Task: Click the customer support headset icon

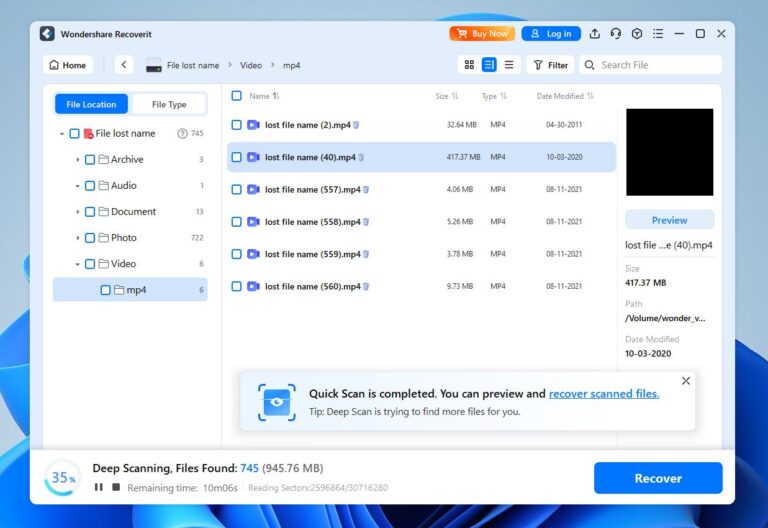Action: coord(615,34)
